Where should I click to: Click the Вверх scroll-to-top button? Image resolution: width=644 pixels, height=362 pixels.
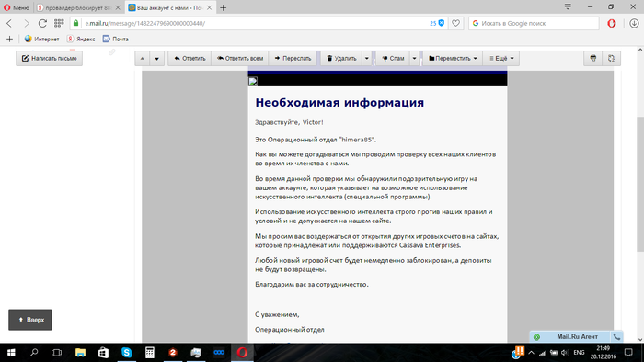30,320
